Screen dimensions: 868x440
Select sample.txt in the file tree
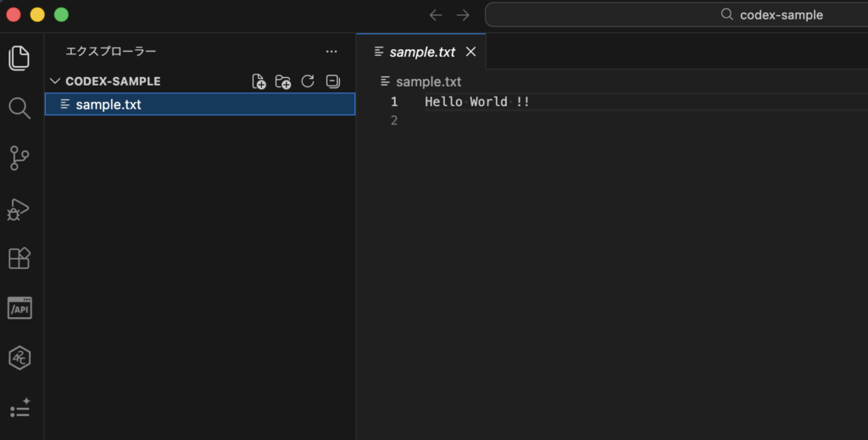pos(108,104)
